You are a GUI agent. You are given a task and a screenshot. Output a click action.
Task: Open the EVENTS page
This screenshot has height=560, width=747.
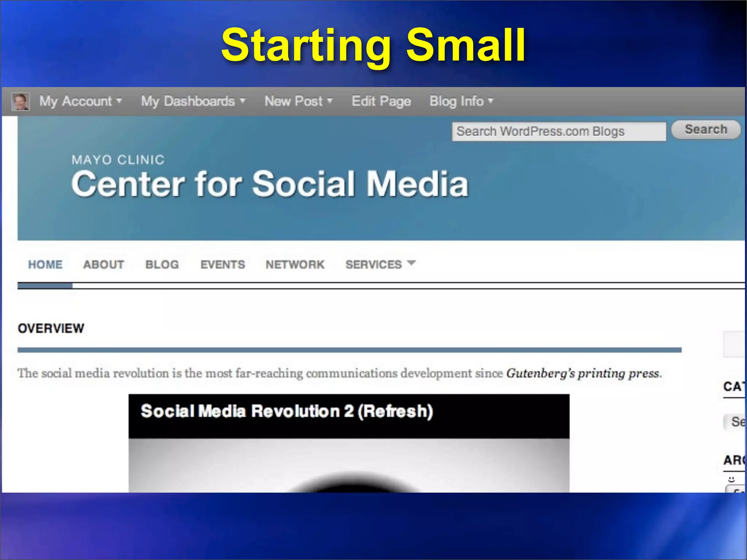point(223,264)
